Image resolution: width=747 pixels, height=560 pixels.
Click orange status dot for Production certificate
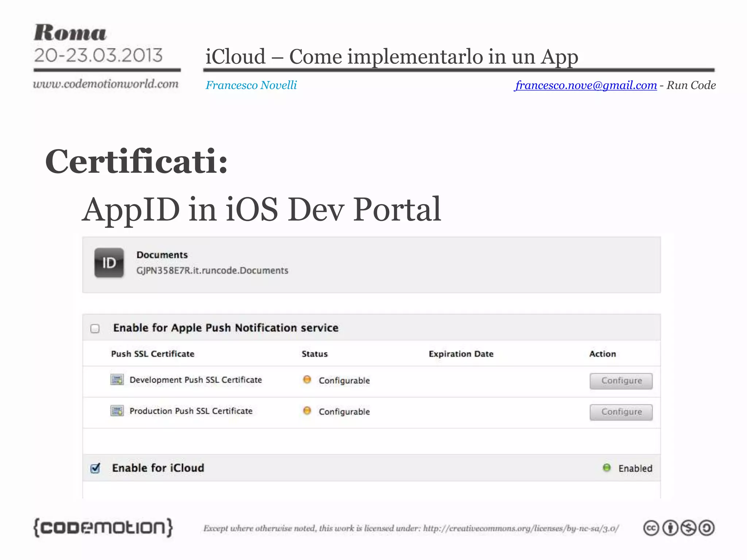point(307,411)
